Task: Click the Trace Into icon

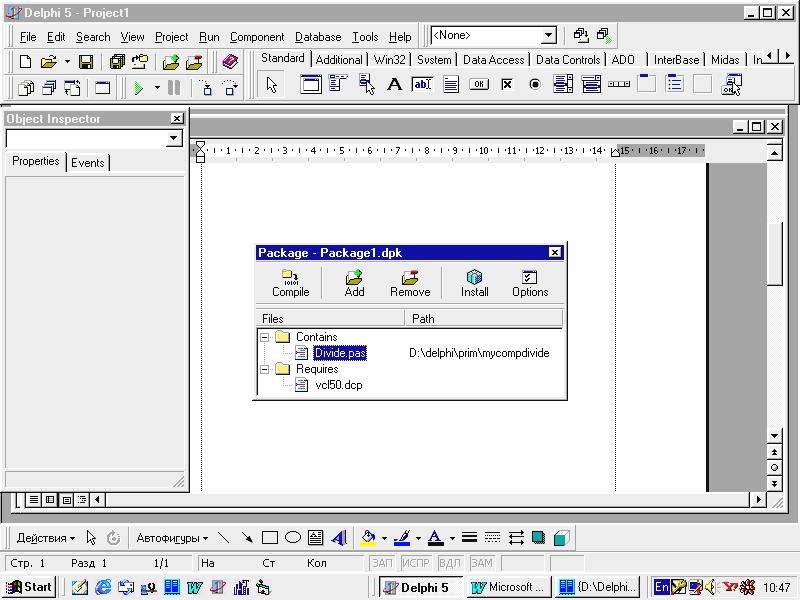Action: click(x=206, y=88)
